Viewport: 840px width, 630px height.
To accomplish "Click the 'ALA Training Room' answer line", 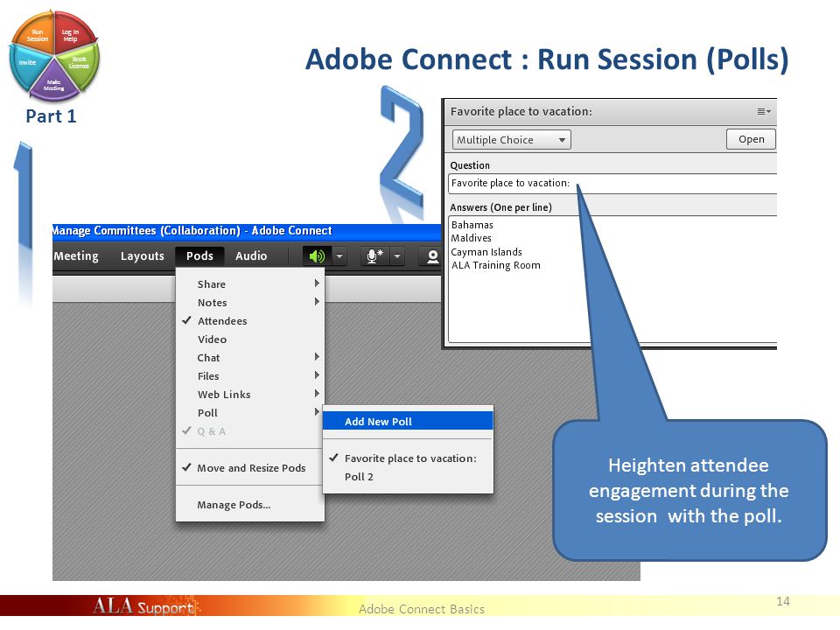I will click(x=495, y=265).
